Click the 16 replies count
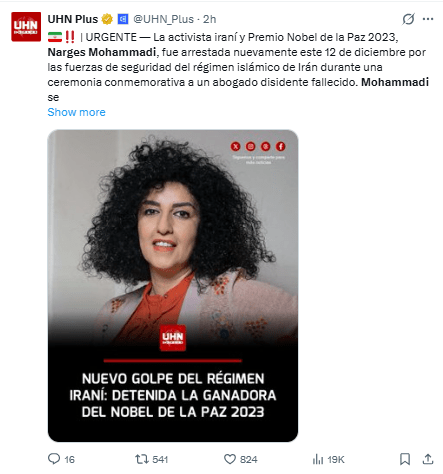Screen dimensions: 443x474 coord(69,460)
